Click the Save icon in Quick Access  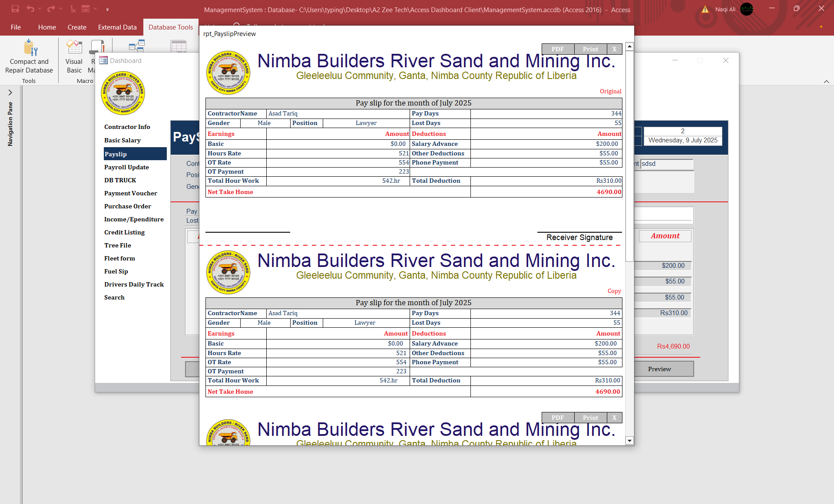click(15, 9)
